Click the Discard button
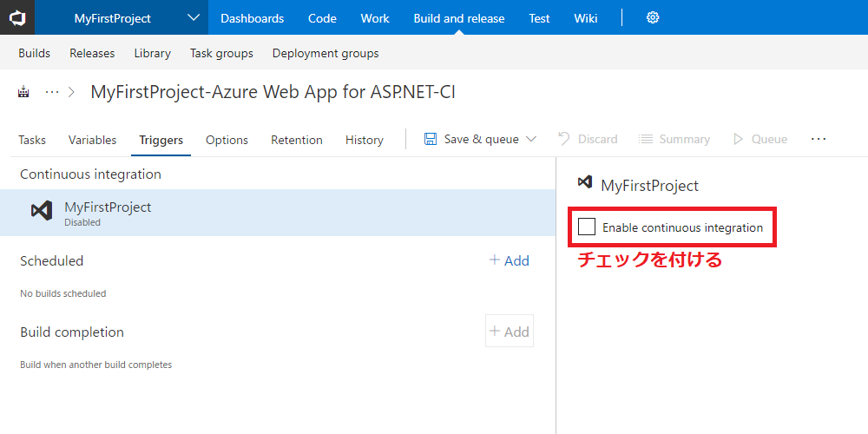 point(588,139)
